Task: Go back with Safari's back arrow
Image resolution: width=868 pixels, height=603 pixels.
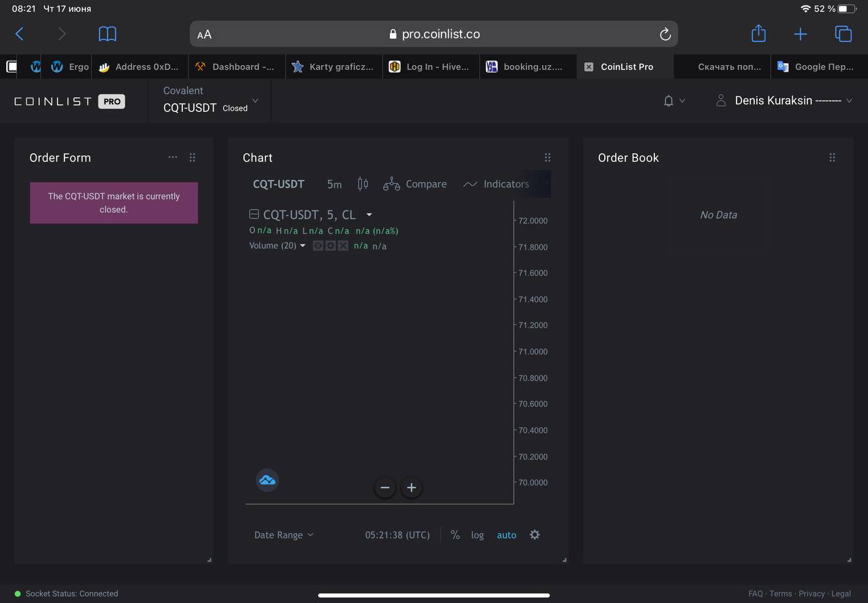Action: pos(19,34)
